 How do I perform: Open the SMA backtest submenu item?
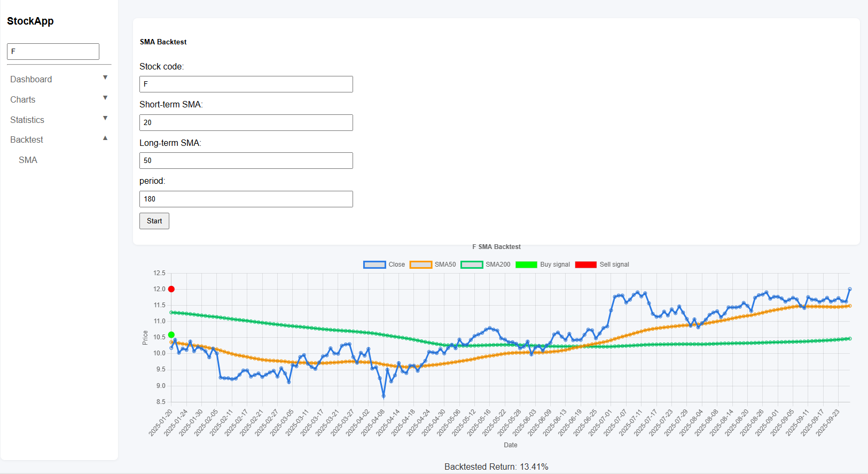click(28, 160)
